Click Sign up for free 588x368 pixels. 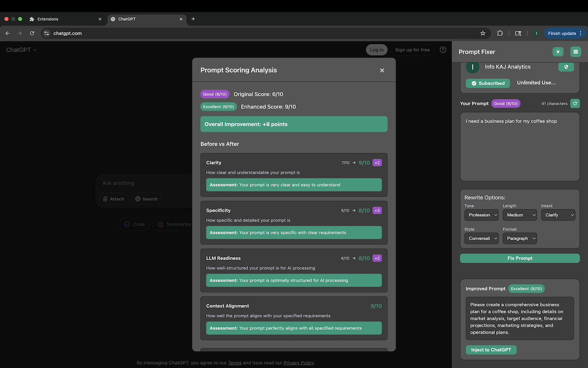click(412, 50)
